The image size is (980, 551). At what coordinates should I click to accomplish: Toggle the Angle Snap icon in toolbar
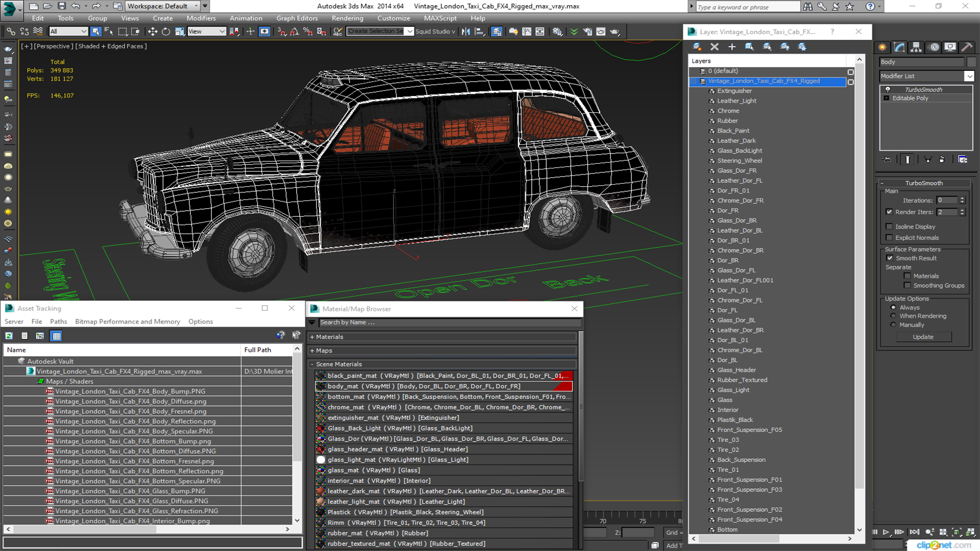click(x=295, y=32)
